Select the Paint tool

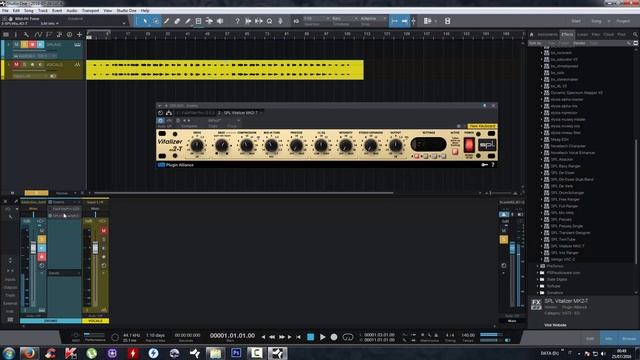pyautogui.click(x=188, y=21)
